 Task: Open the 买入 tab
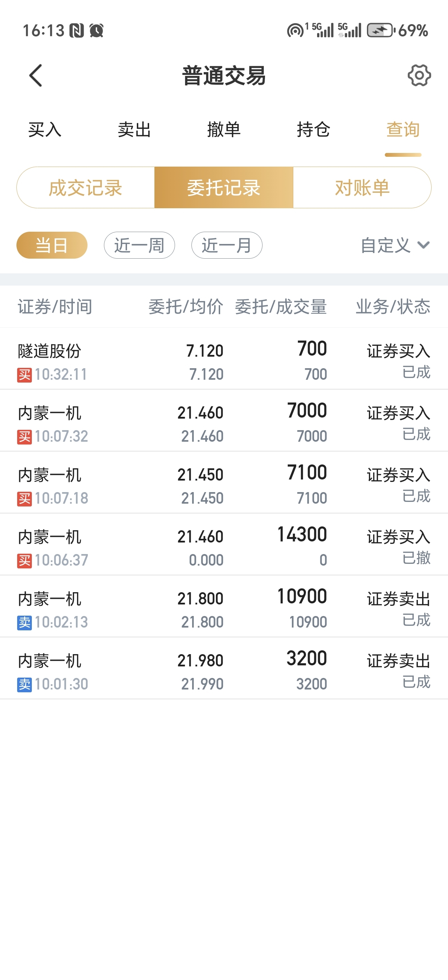point(45,130)
